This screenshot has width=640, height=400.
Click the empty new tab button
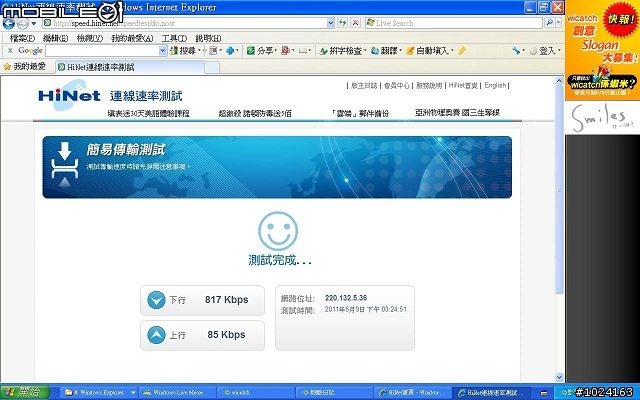pos(212,67)
